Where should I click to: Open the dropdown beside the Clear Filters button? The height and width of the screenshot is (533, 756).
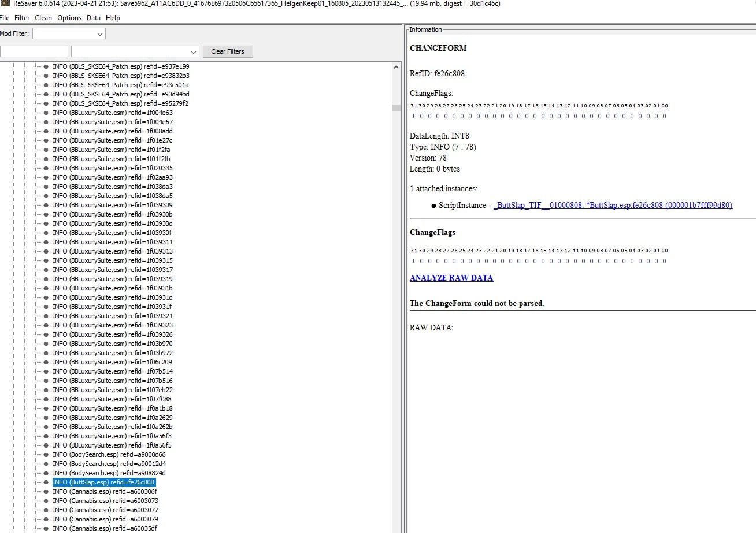coord(135,51)
